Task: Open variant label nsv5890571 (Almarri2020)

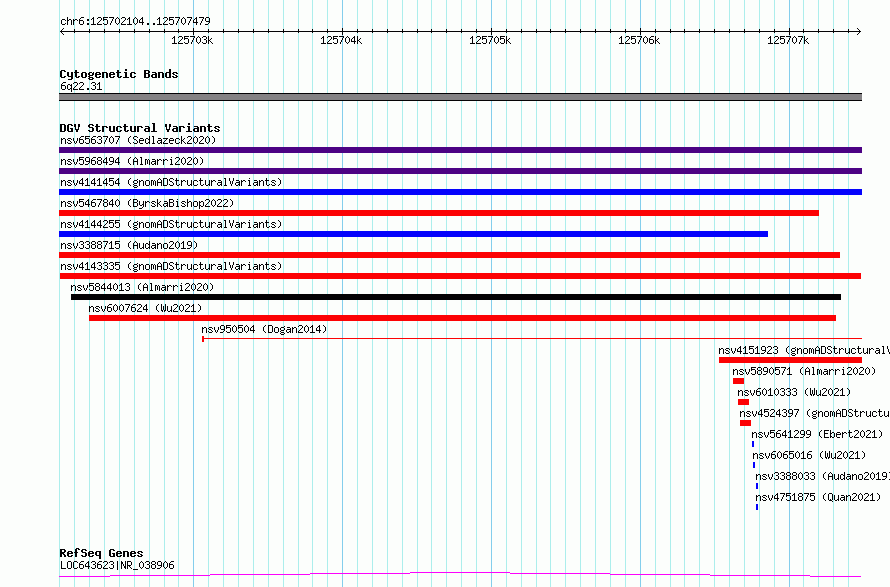Action: [804, 371]
